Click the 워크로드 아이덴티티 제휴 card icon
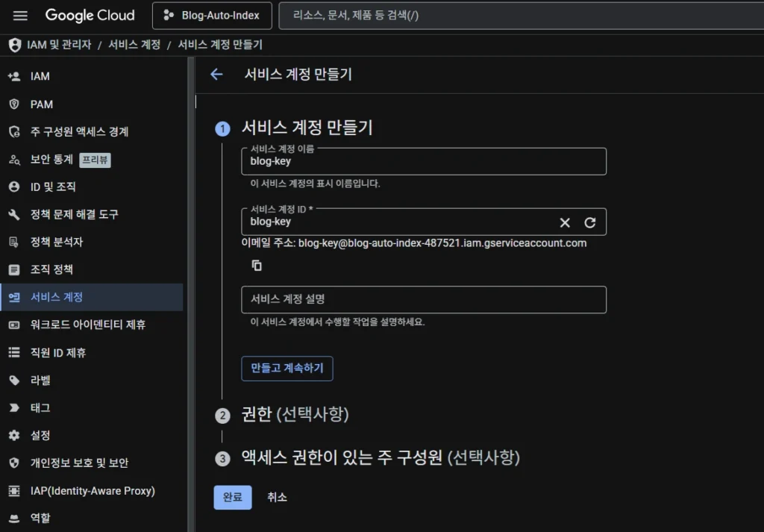The height and width of the screenshot is (532, 764). (x=14, y=325)
